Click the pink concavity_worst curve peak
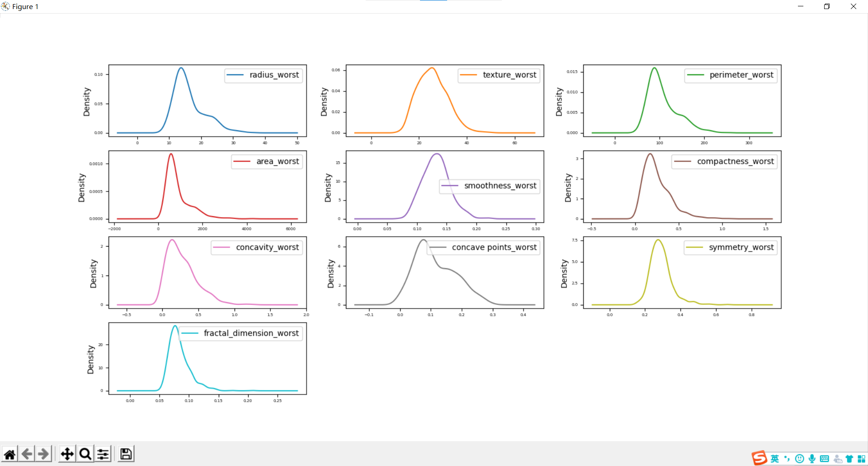 coord(172,240)
